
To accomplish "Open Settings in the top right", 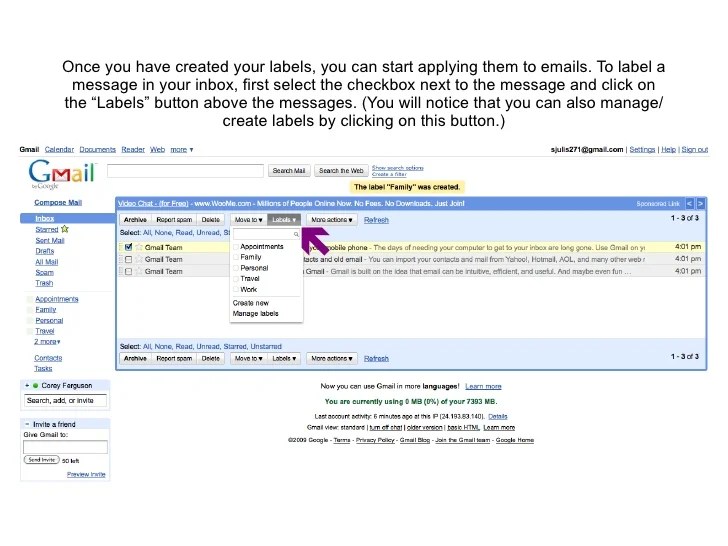I will (x=642, y=150).
